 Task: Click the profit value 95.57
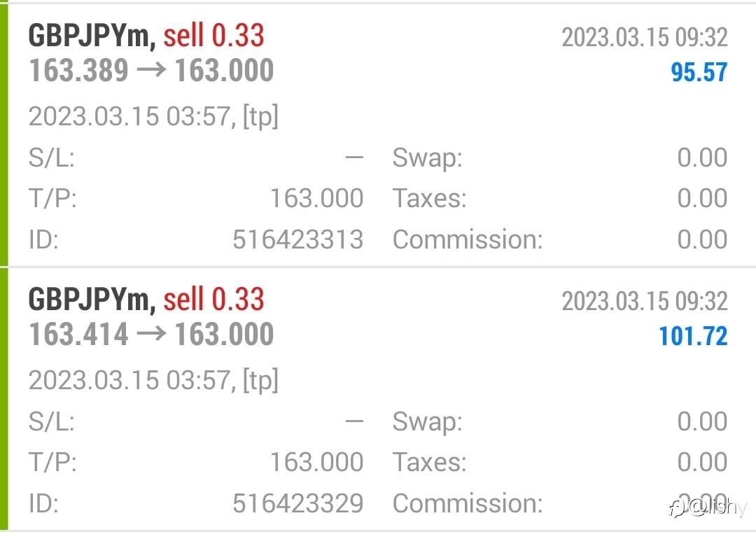click(699, 73)
